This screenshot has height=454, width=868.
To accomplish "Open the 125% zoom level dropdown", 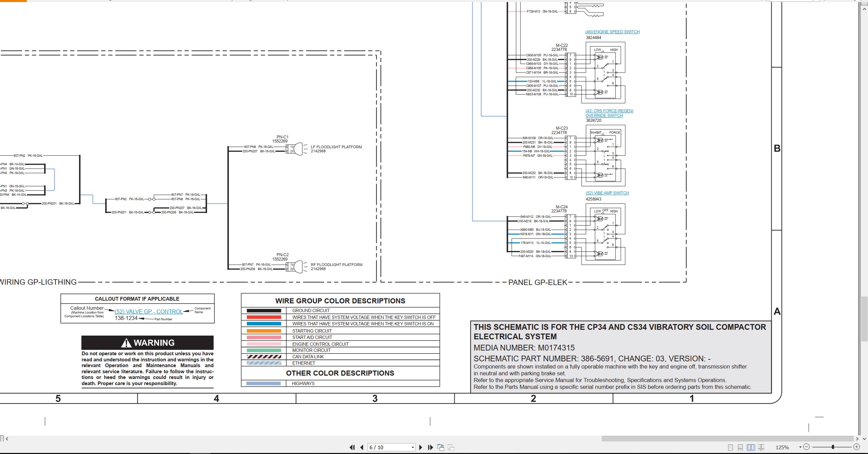I will click(x=800, y=448).
